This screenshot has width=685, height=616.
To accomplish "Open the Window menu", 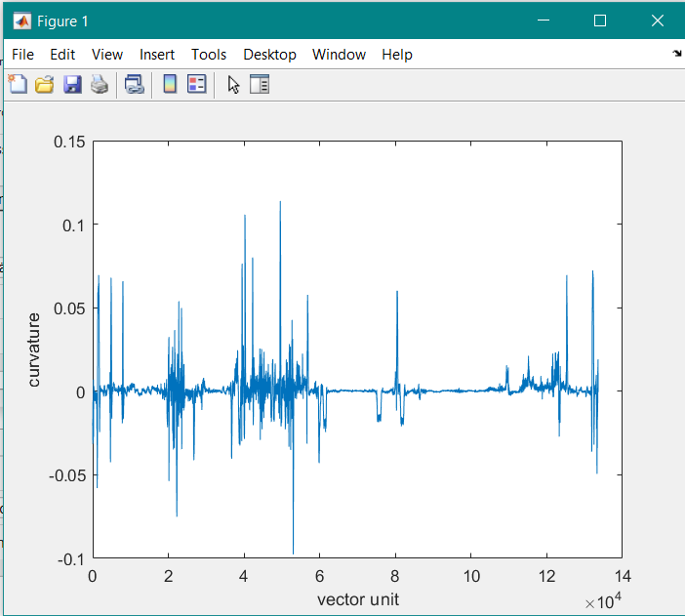I will pyautogui.click(x=339, y=55).
